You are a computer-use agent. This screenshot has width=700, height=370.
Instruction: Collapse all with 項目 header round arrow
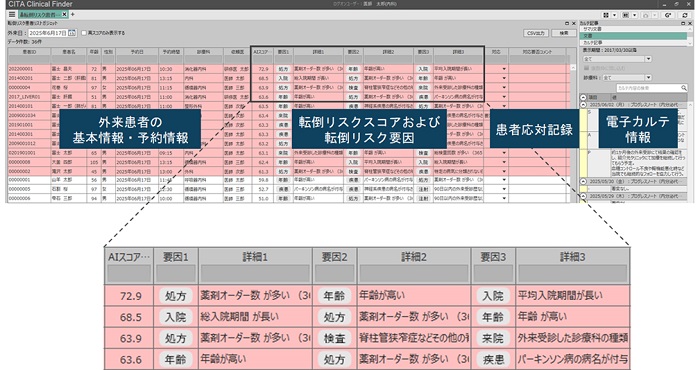coord(583,97)
